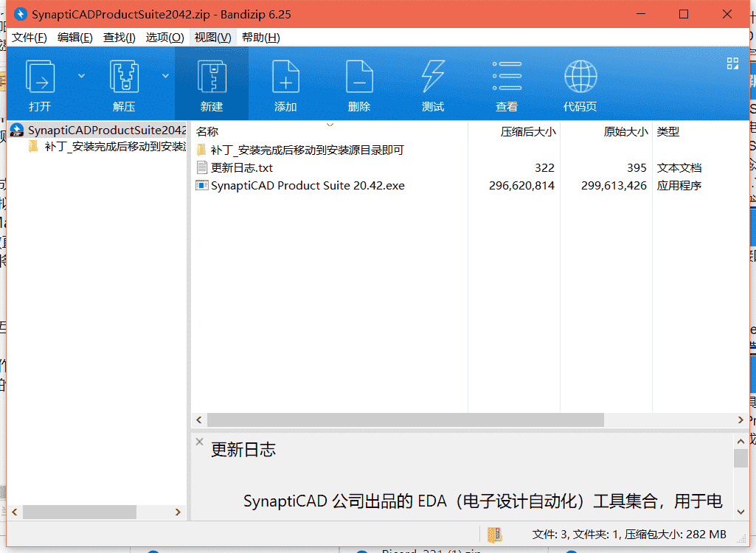Click the 测试 (Test) lightning icon

coord(433,76)
